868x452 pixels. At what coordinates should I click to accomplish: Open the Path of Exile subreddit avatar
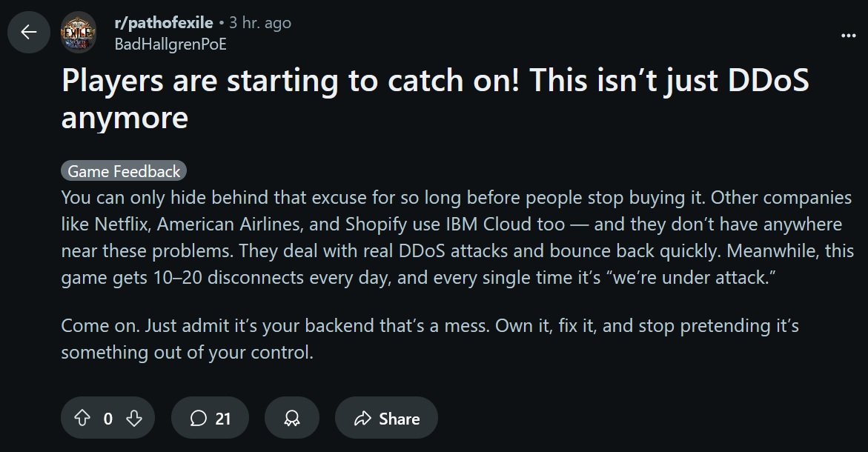point(78,32)
